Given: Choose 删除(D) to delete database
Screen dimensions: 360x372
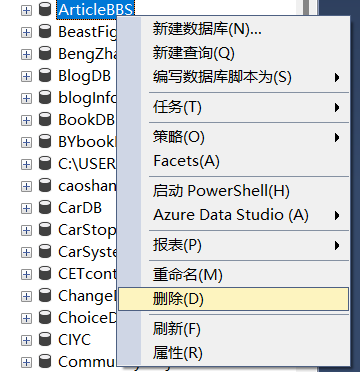Looking at the screenshot, I should [x=233, y=299].
